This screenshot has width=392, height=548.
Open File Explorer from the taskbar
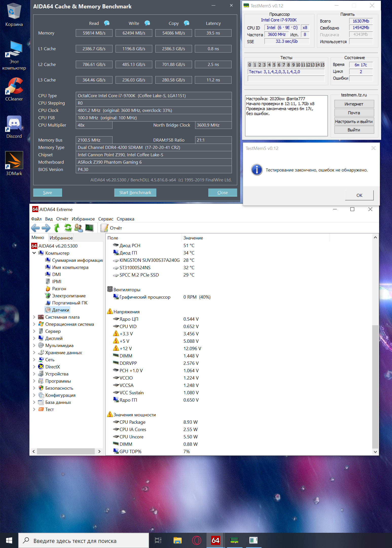[177, 541]
